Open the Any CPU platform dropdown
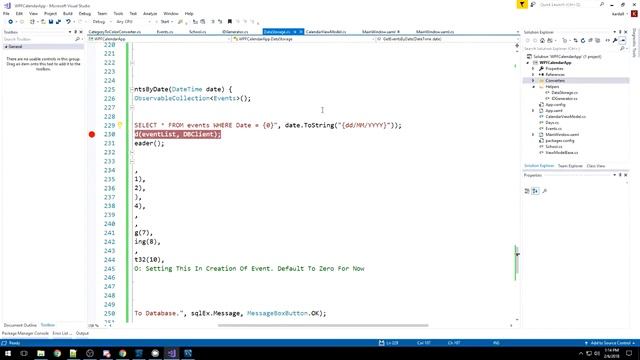Viewport: 640px width, 360px height. [133, 22]
